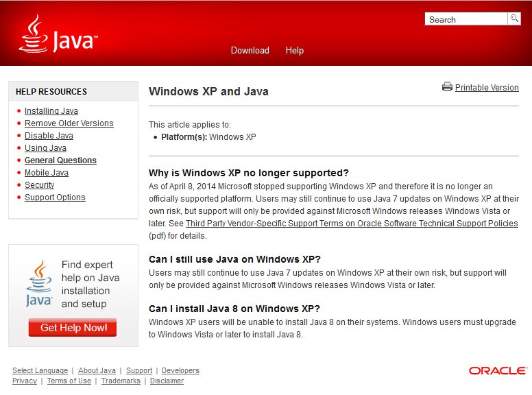Click the printer icon beside Printable Version
Viewport: 532px width, 395px height.
pyautogui.click(x=447, y=87)
